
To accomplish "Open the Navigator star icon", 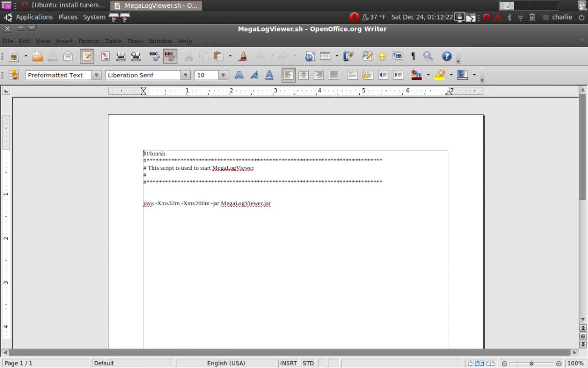I will pos(382,56).
